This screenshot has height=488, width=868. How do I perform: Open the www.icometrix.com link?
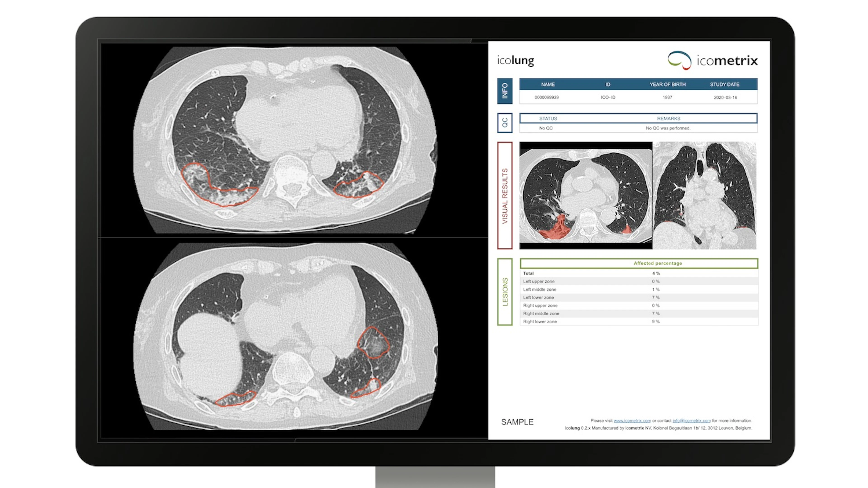pos(632,420)
